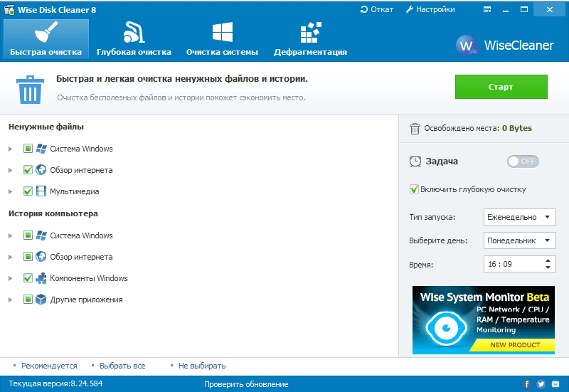Viewport: 569px width, 392px height.
Task: Click the История компьютера heading
Action: coord(53,213)
